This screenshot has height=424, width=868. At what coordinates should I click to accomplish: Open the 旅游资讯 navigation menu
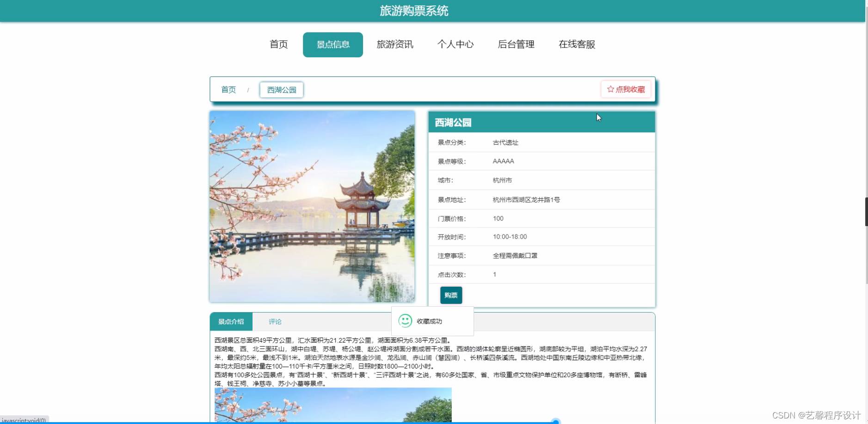pyautogui.click(x=394, y=44)
